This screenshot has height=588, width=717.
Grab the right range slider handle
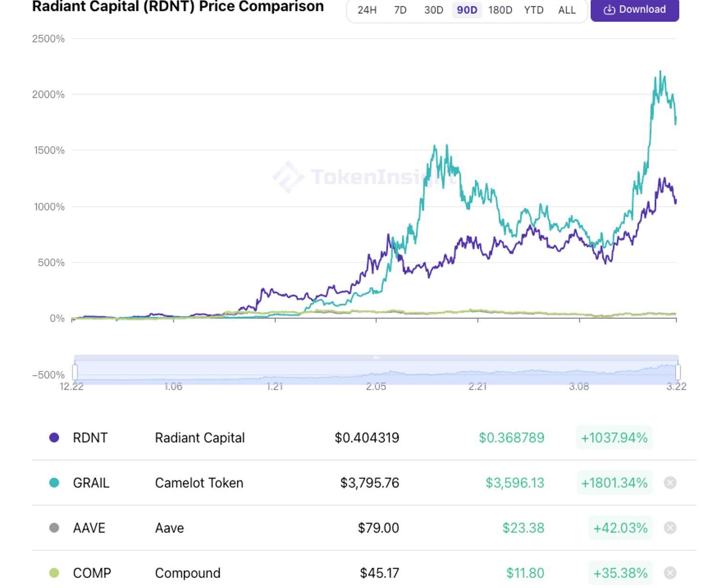pyautogui.click(x=678, y=372)
